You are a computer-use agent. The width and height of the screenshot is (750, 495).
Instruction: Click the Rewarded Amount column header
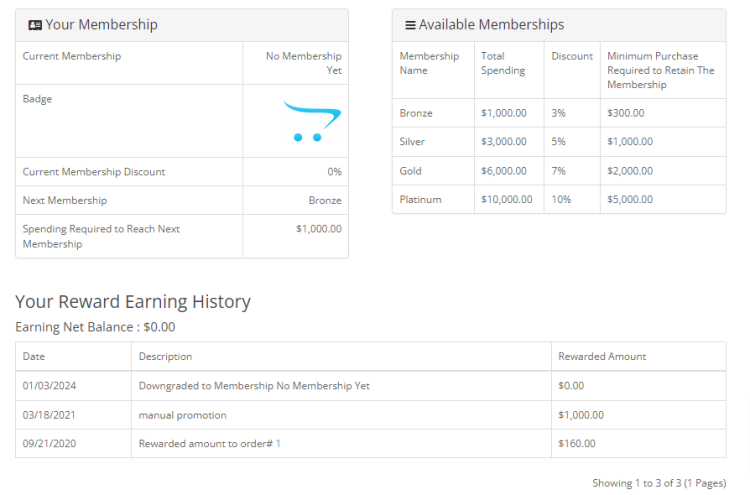602,356
